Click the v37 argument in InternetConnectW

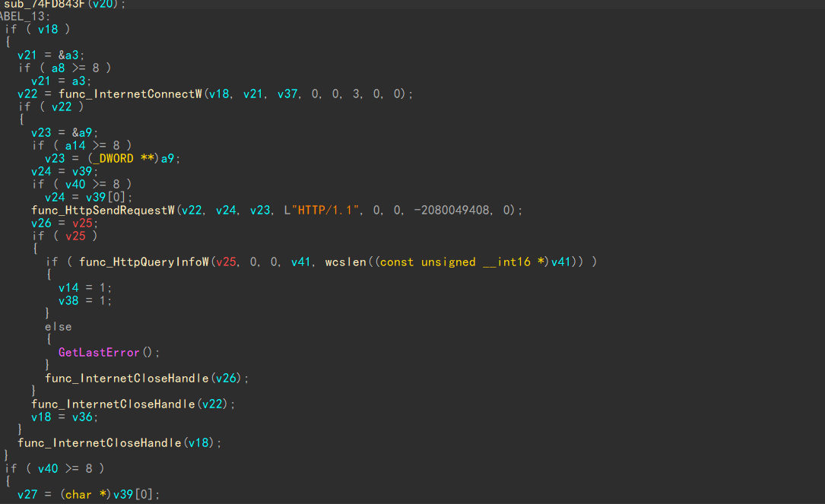(x=288, y=94)
